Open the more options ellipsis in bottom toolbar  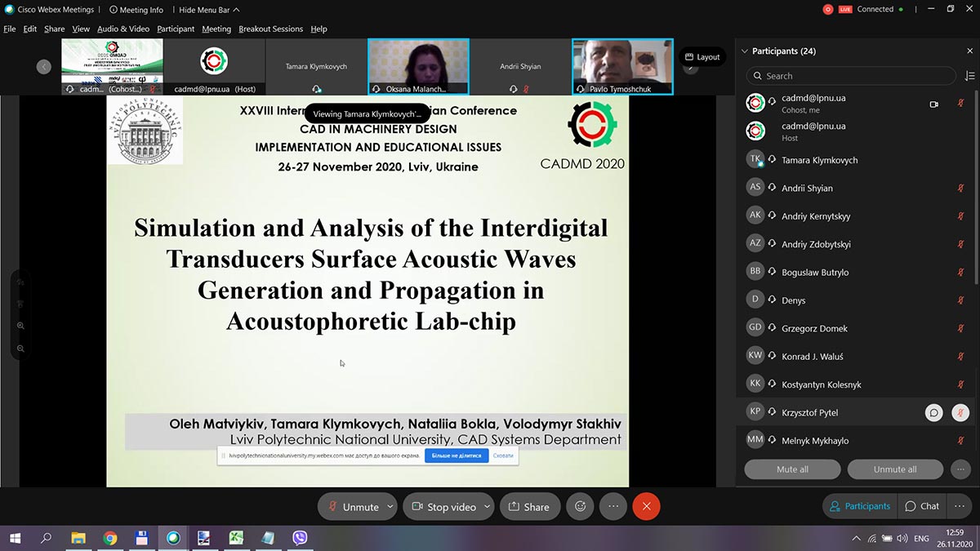click(613, 506)
